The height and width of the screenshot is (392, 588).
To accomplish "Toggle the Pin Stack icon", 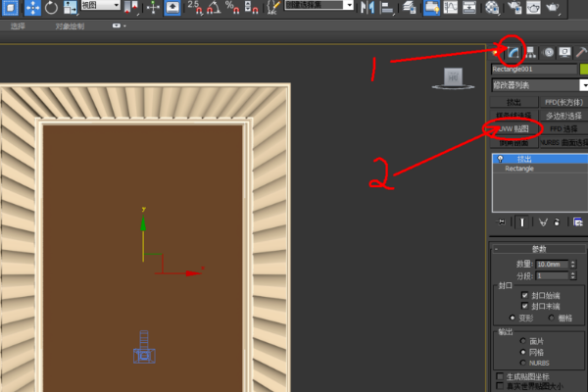I will click(x=502, y=222).
